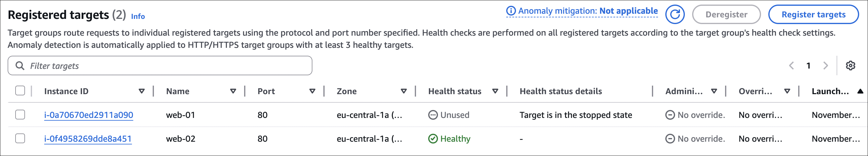Sort by Health status column arrow
The width and height of the screenshot is (868, 156).
click(495, 91)
